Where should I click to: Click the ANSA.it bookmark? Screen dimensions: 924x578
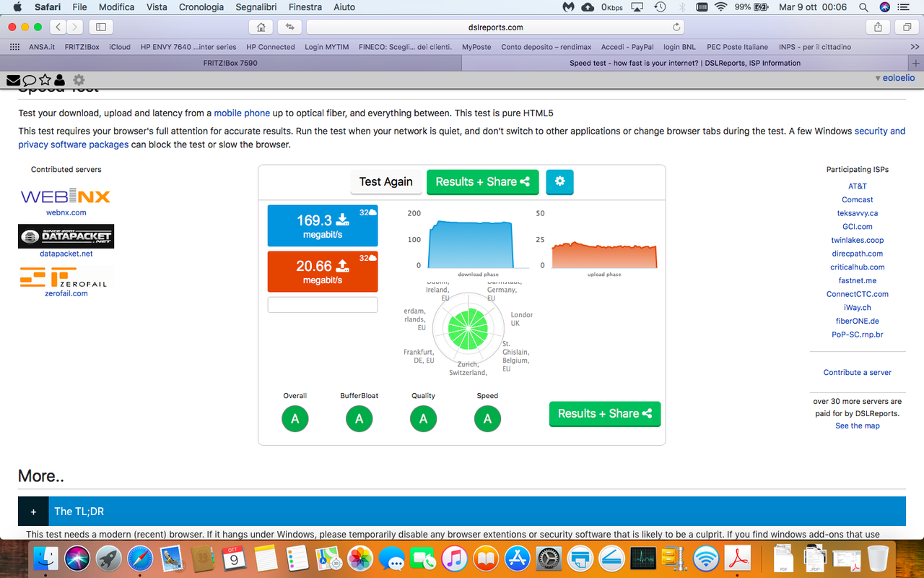tap(42, 47)
